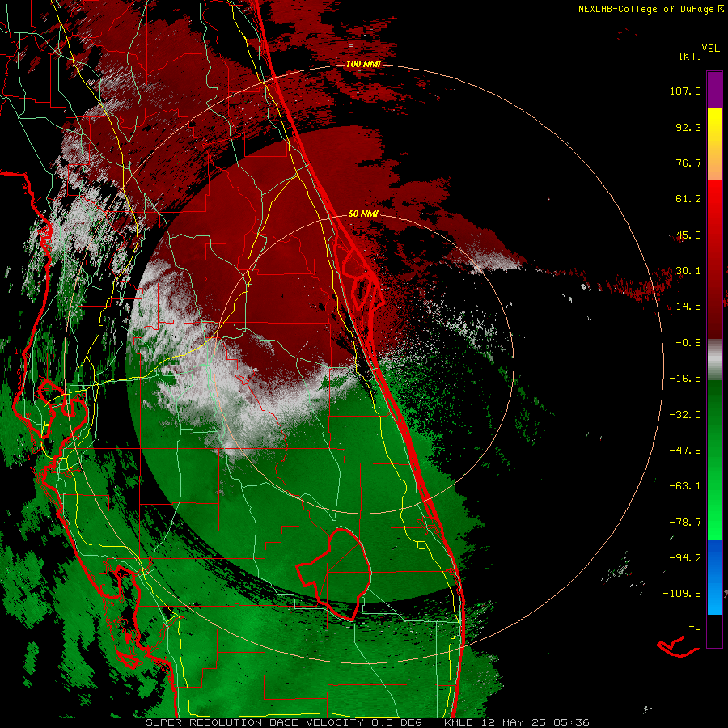Click the 100 NMI range ring label
This screenshot has height=728, width=728.
(x=363, y=64)
